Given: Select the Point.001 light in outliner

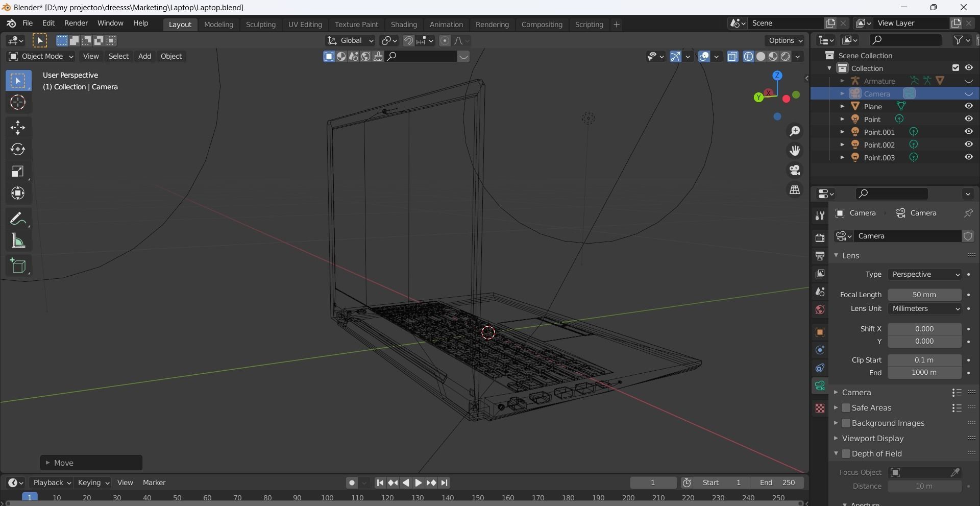Looking at the screenshot, I should pyautogui.click(x=879, y=132).
